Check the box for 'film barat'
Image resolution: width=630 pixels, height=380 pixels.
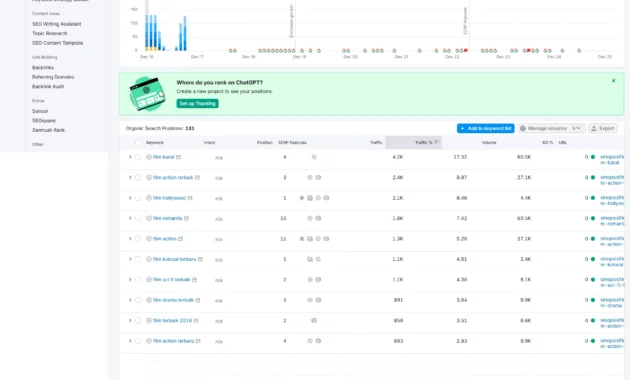click(x=138, y=157)
